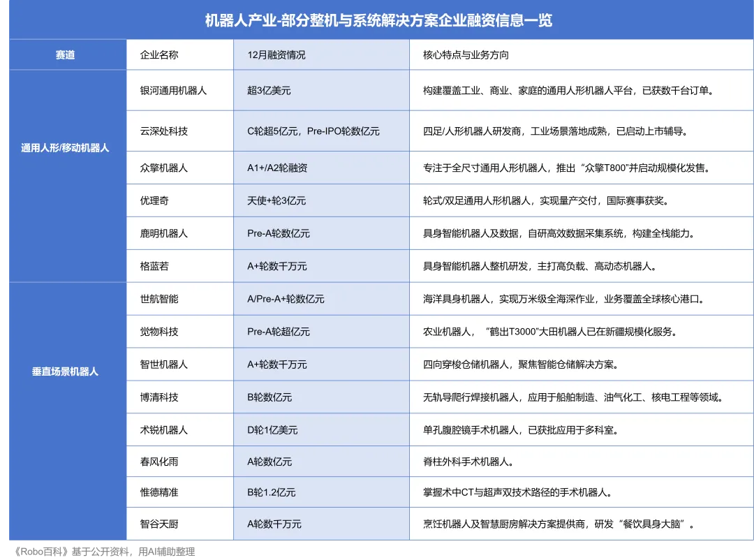The height and width of the screenshot is (560, 754).
Task: Click description 具身智能机器人及数据 for 鹿明机器人
Action: click(560, 233)
